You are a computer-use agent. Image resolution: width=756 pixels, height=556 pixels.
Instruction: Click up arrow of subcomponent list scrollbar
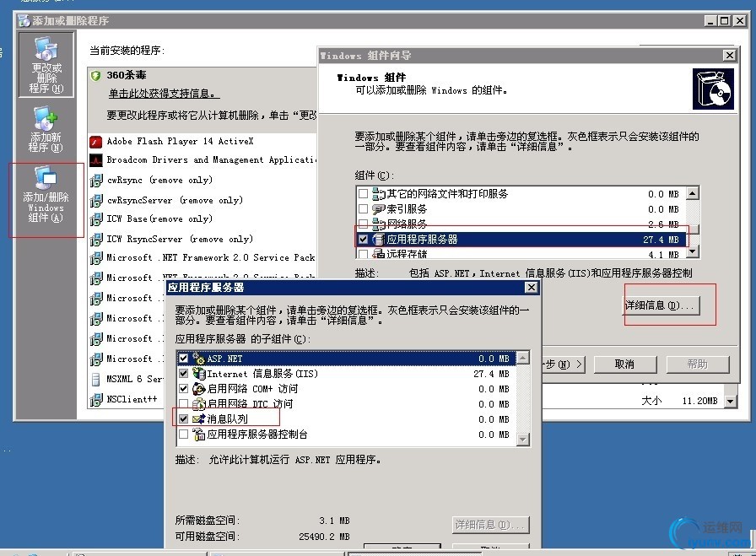[522, 358]
